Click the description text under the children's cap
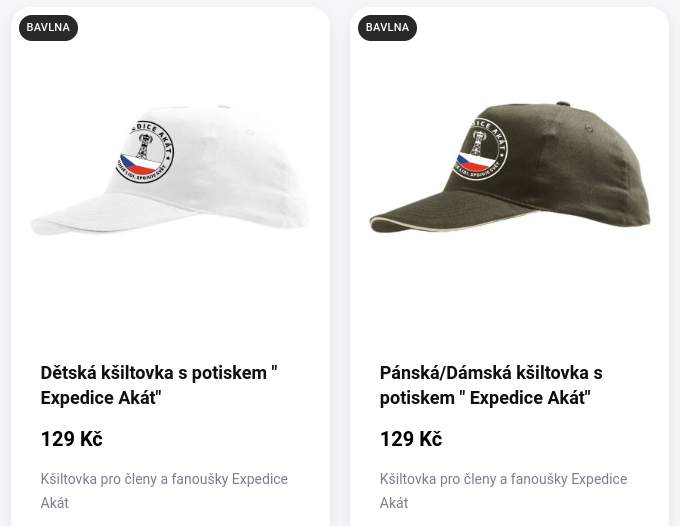 click(x=164, y=491)
